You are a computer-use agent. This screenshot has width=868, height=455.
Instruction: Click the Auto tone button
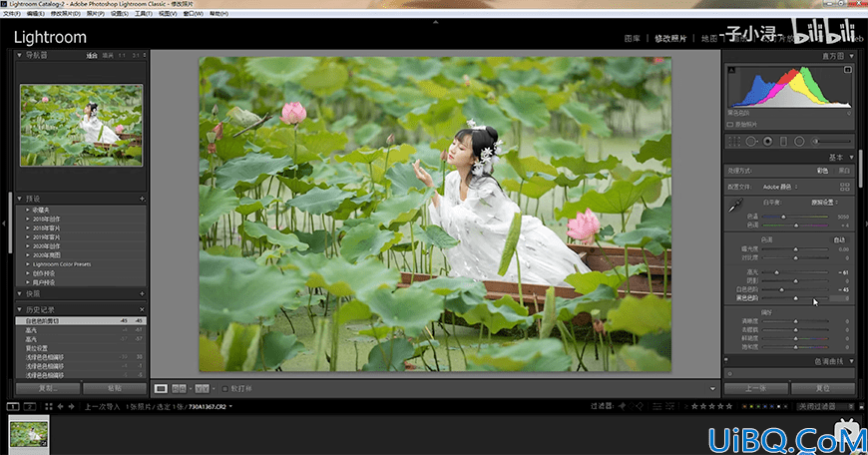839,239
